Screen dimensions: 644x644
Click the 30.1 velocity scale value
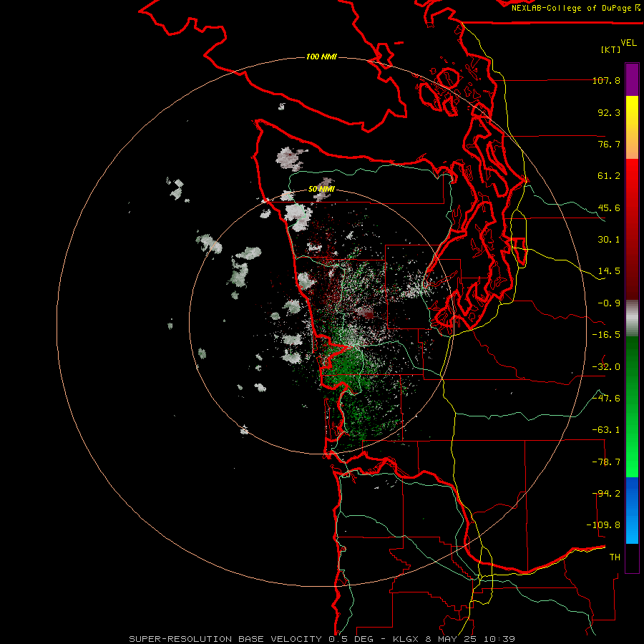pyautogui.click(x=609, y=240)
